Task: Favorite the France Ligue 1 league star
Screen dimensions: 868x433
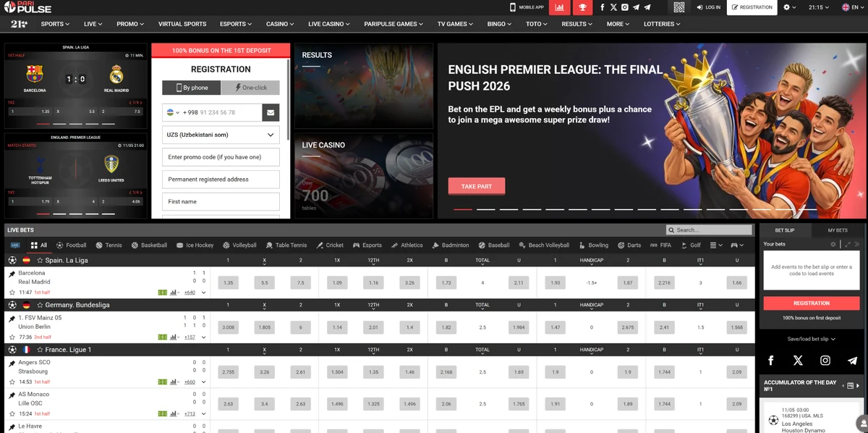Action: (x=41, y=350)
